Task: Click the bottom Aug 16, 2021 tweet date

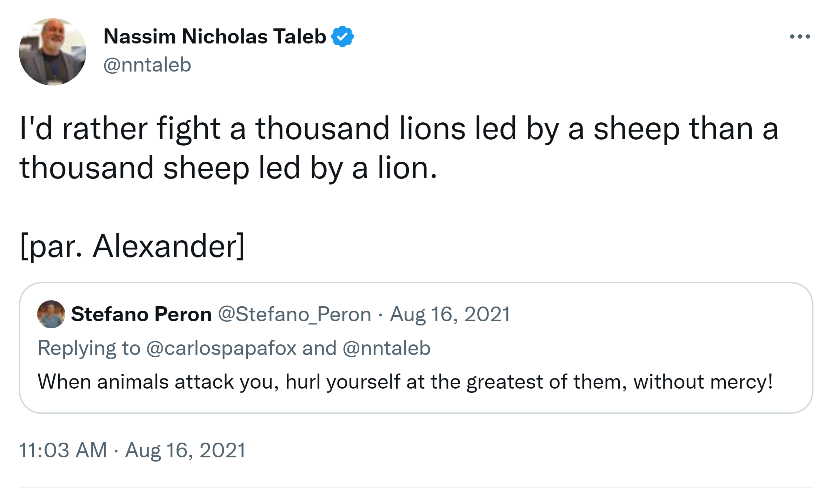Action: (186, 450)
